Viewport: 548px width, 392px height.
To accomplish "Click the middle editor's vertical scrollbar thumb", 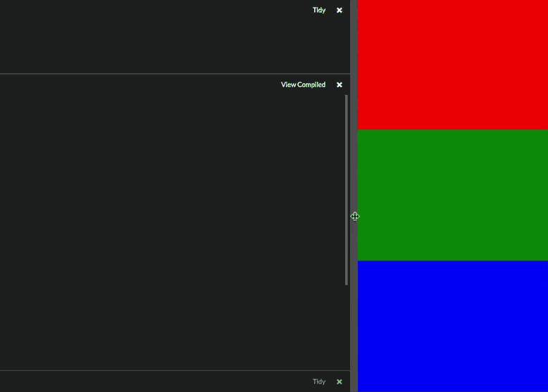I will pyautogui.click(x=347, y=189).
